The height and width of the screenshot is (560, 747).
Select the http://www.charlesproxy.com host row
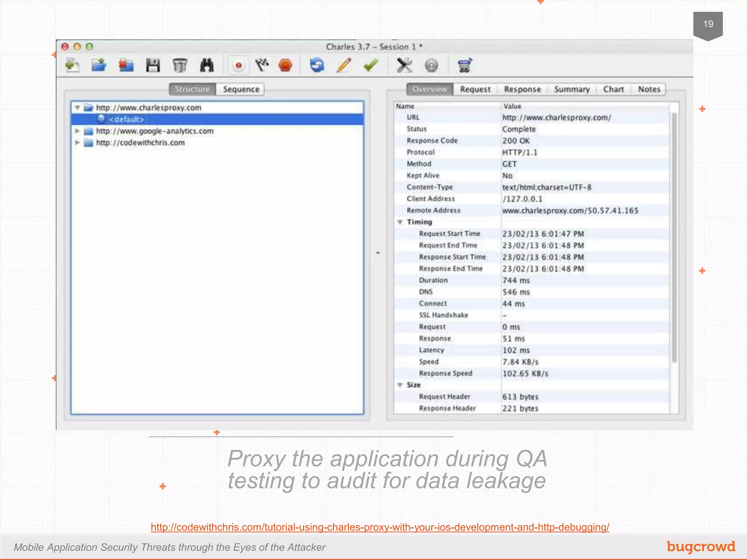click(x=217, y=108)
